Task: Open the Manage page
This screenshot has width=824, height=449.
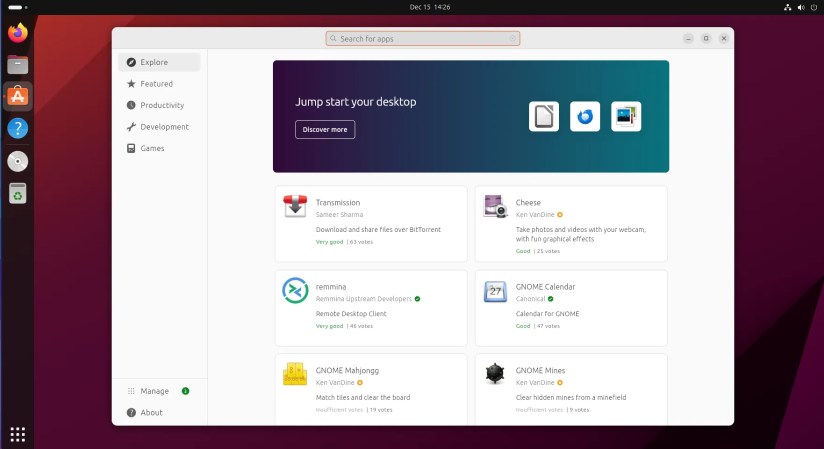Action: [159, 391]
